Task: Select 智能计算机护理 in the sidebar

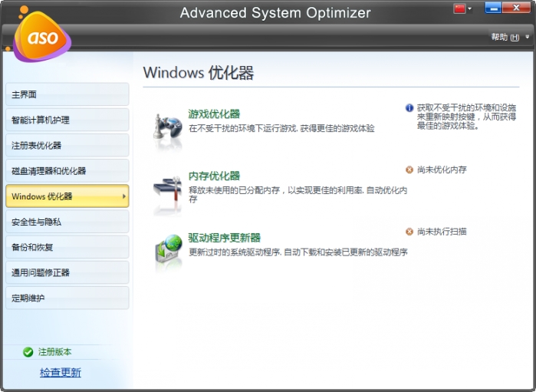Action: 67,120
